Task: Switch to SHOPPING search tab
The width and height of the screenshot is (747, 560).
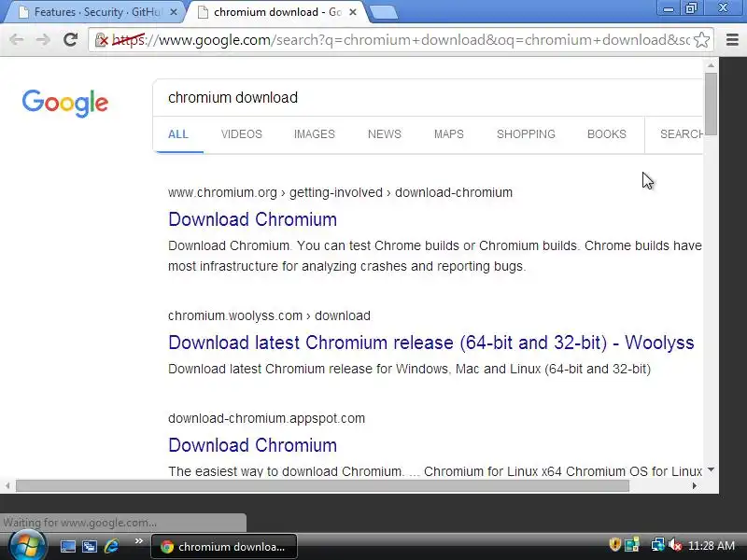Action: [526, 134]
